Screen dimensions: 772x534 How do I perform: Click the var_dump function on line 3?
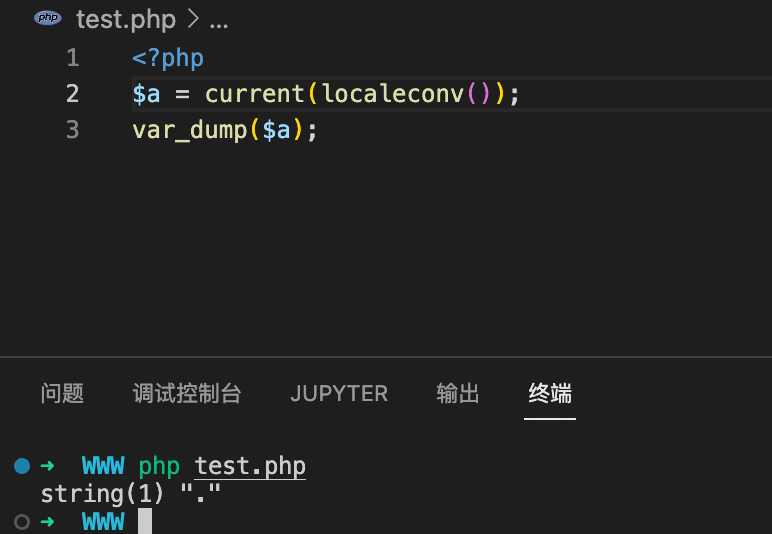point(190,131)
